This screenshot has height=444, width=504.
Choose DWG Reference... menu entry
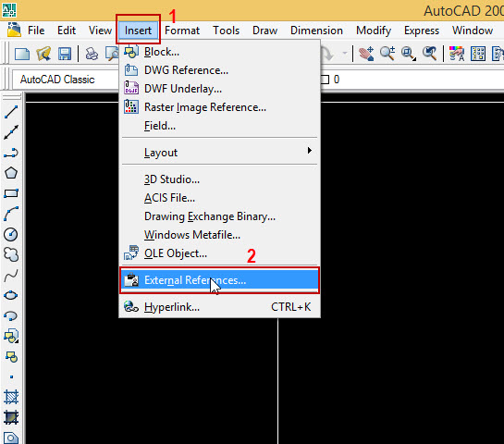click(219, 70)
